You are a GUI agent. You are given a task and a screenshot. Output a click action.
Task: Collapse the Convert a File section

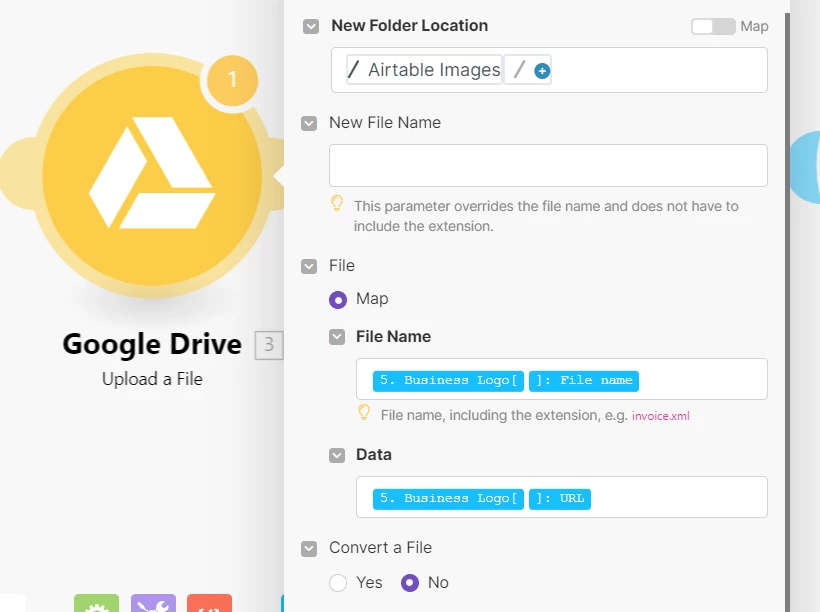tap(309, 549)
